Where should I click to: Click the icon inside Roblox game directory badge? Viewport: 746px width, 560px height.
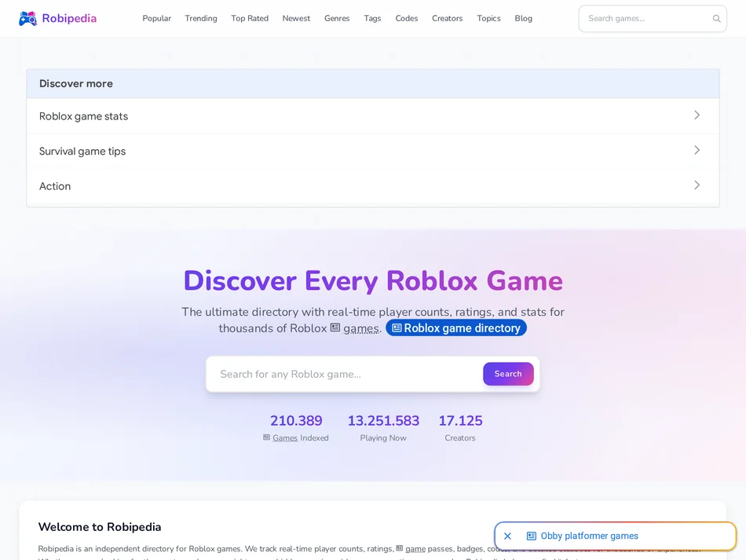397,328
